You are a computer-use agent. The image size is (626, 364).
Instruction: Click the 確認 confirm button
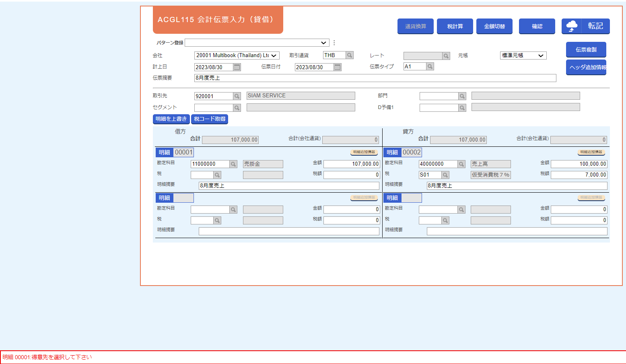point(537,26)
